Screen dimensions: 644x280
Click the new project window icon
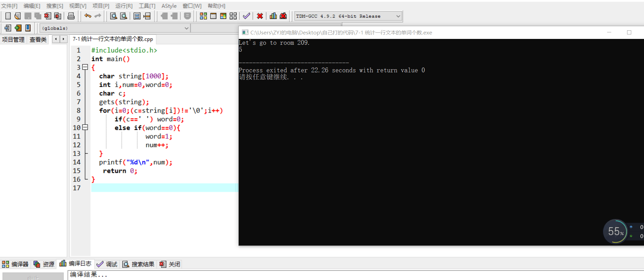tap(8, 28)
